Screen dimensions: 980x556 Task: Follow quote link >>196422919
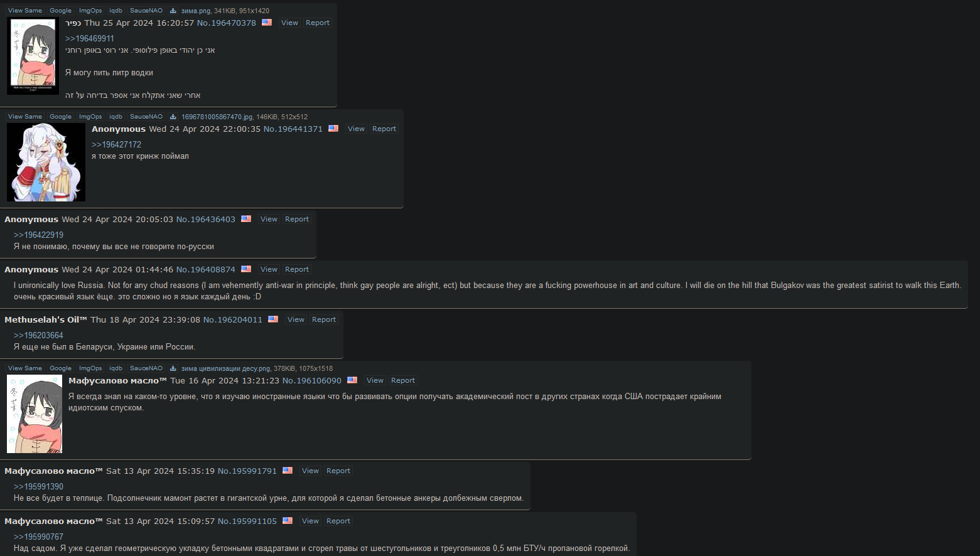tap(38, 235)
